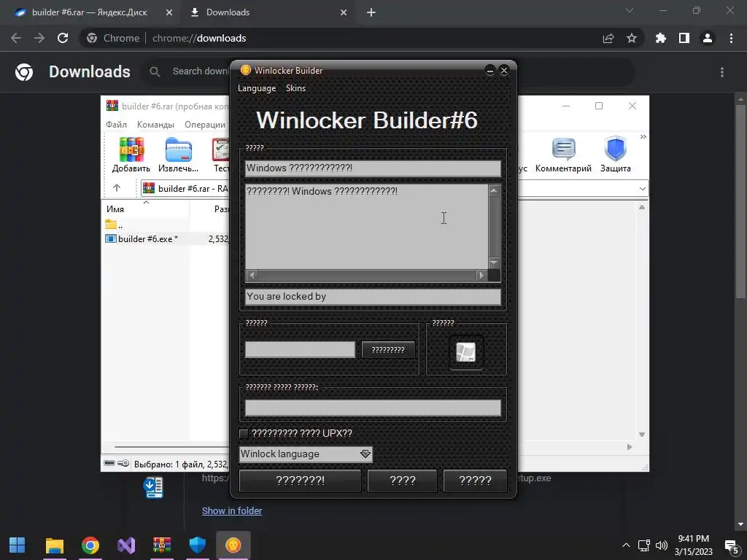Select builder #6.exe in WinRAR list

click(x=145, y=239)
